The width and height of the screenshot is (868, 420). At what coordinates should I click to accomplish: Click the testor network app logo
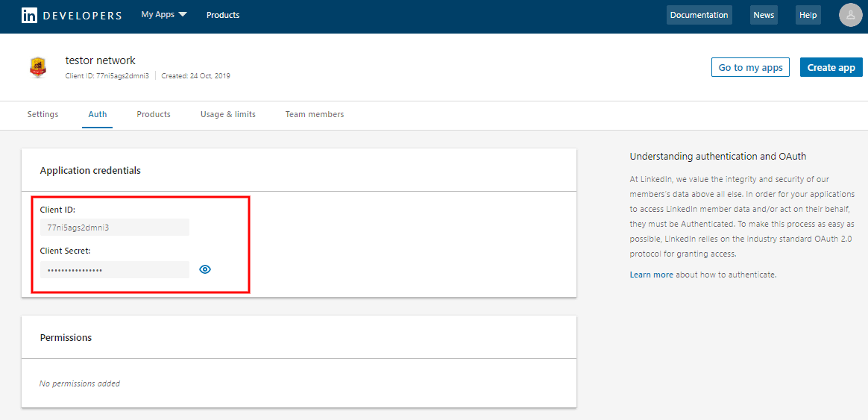(38, 68)
